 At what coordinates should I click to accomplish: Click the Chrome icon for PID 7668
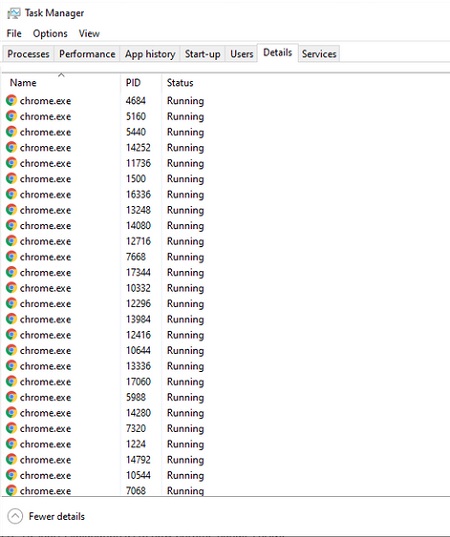(x=11, y=257)
